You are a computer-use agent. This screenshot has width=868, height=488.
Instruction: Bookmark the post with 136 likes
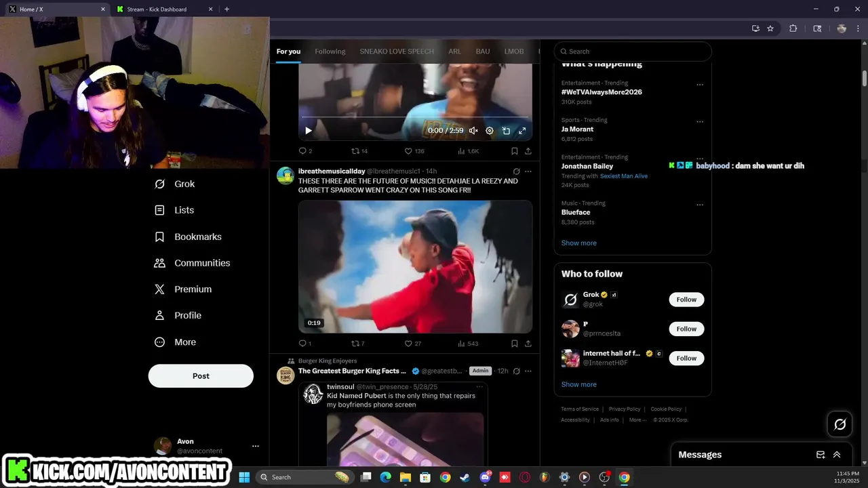[515, 151]
